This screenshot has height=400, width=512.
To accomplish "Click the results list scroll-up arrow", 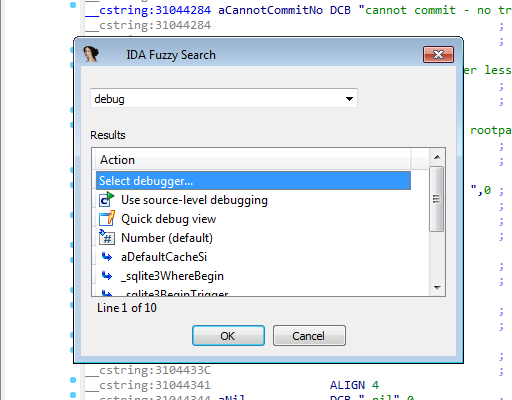I will click(437, 157).
